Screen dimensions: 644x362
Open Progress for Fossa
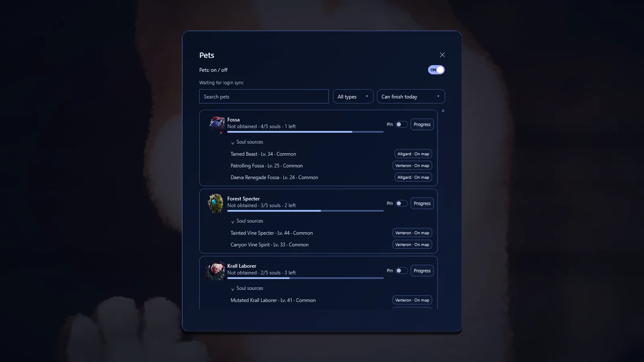422,124
